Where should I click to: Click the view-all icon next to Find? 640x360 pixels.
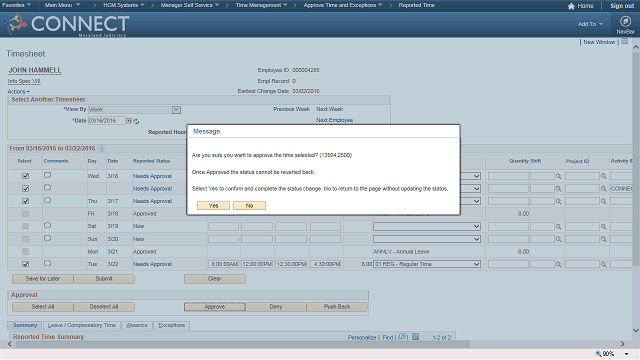402,337
